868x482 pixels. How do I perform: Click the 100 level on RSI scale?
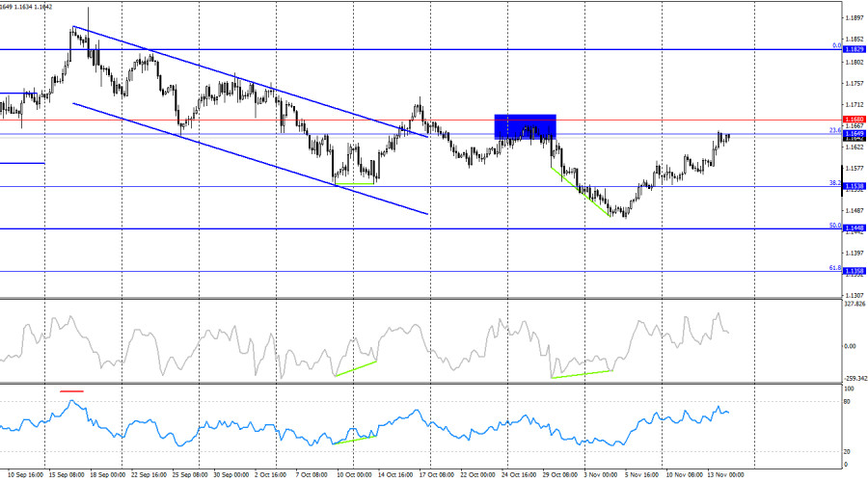[849, 389]
